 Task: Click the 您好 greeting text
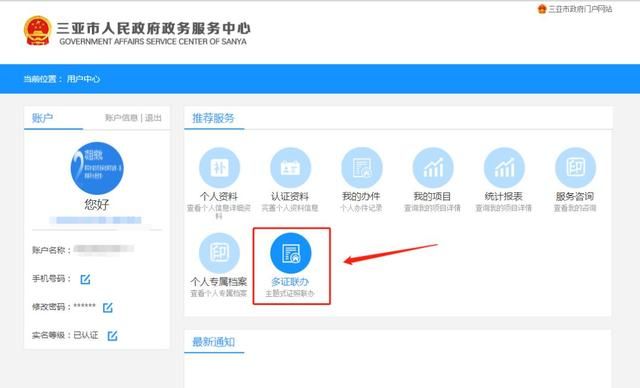coord(97,204)
